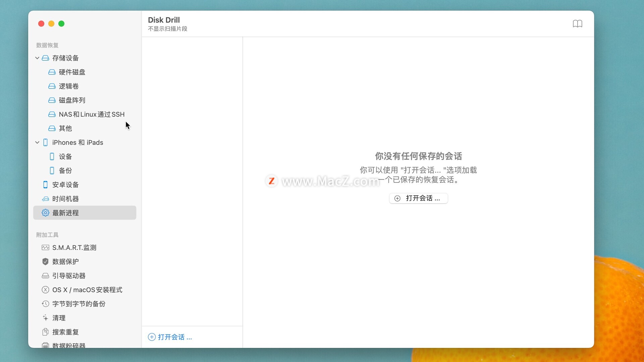Image resolution: width=644 pixels, height=362 pixels.
Task: Select 逻辑卷 in the sidebar
Action: (68, 86)
